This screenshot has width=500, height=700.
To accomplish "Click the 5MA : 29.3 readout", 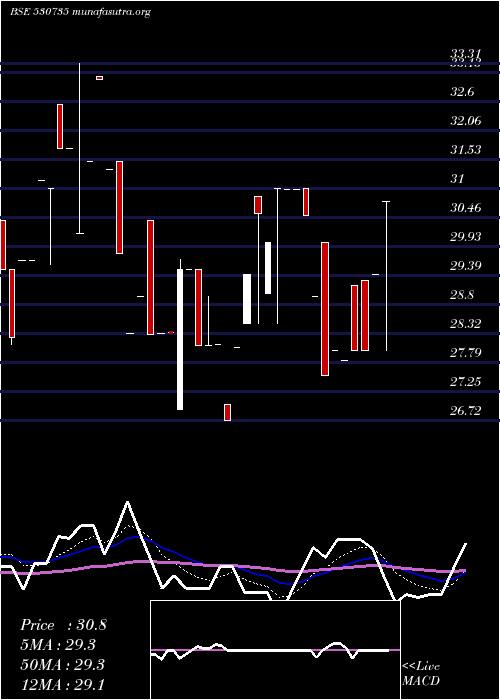I will click(x=58, y=645).
